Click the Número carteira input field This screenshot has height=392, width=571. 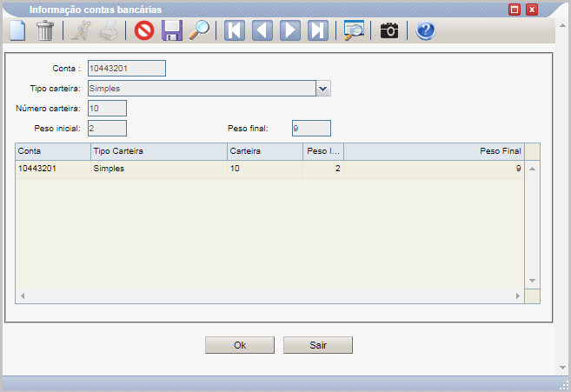[107, 109]
